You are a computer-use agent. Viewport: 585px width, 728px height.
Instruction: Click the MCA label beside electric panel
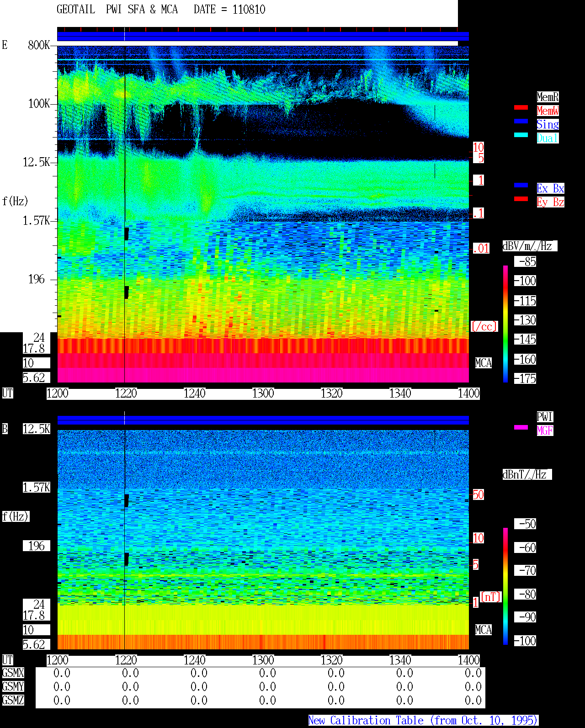click(484, 363)
